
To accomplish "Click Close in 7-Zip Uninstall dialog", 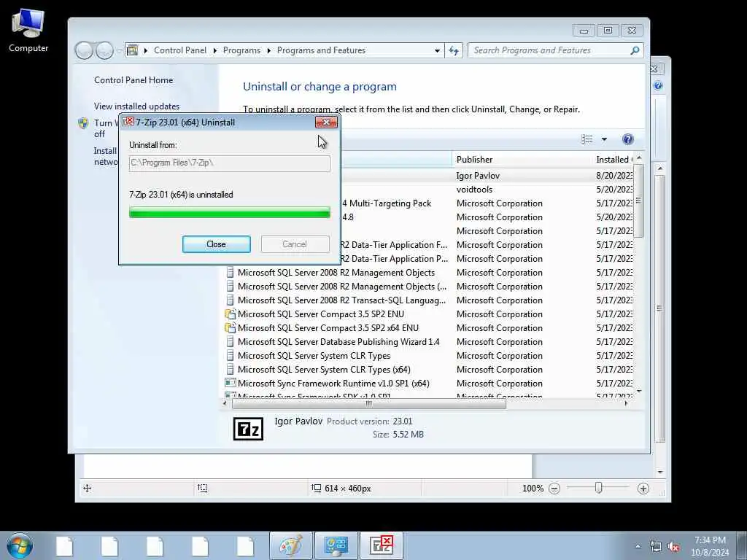I will click(x=216, y=244).
